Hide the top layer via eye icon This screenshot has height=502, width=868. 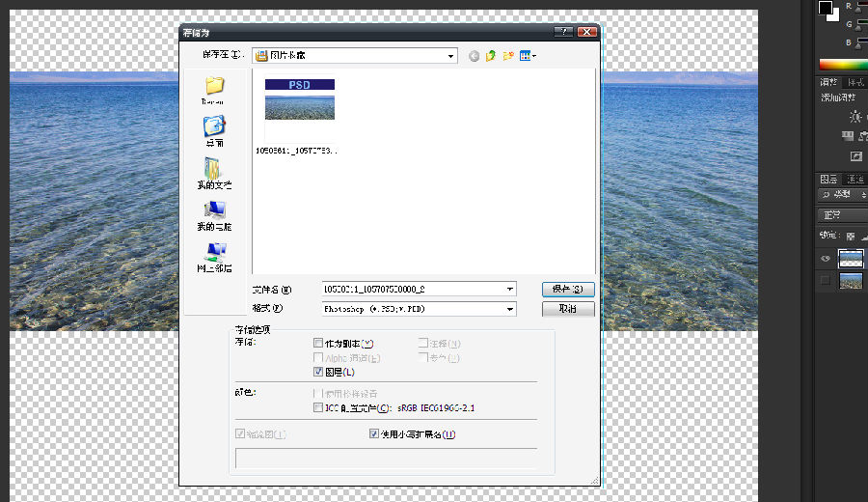[x=825, y=259]
